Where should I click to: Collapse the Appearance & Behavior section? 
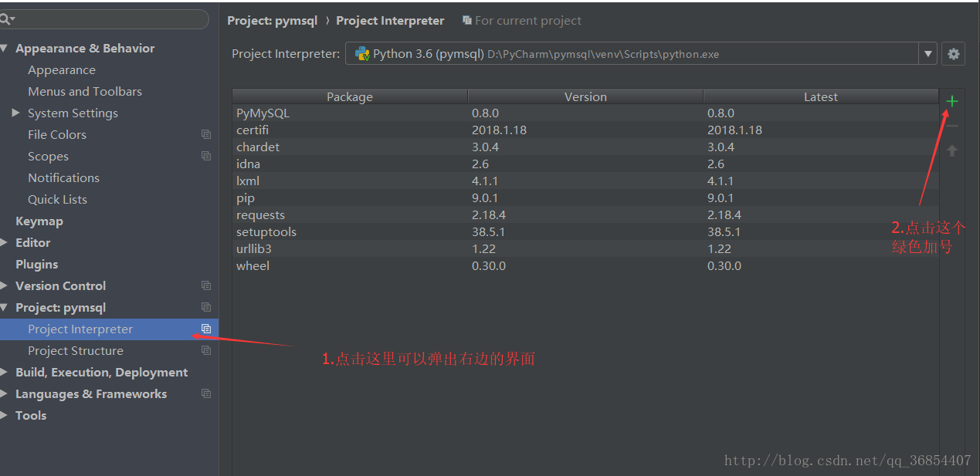(x=5, y=48)
